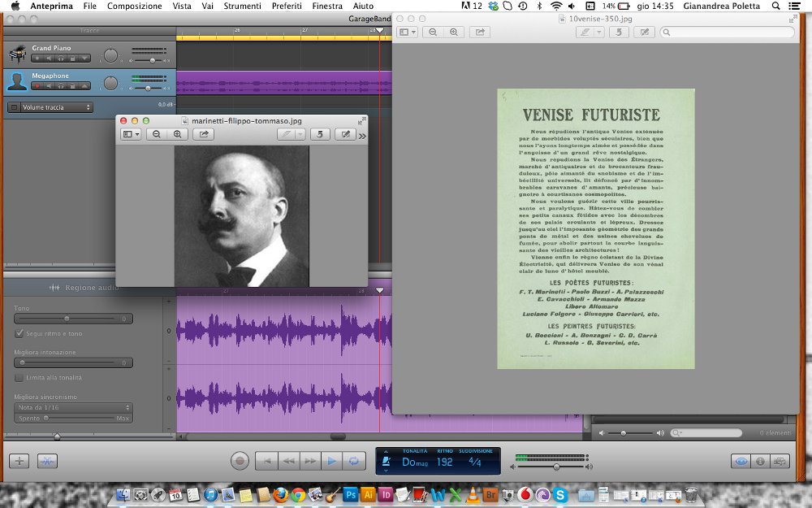Click the Grand Piano instrument icon
812x508 pixels.
tap(18, 54)
